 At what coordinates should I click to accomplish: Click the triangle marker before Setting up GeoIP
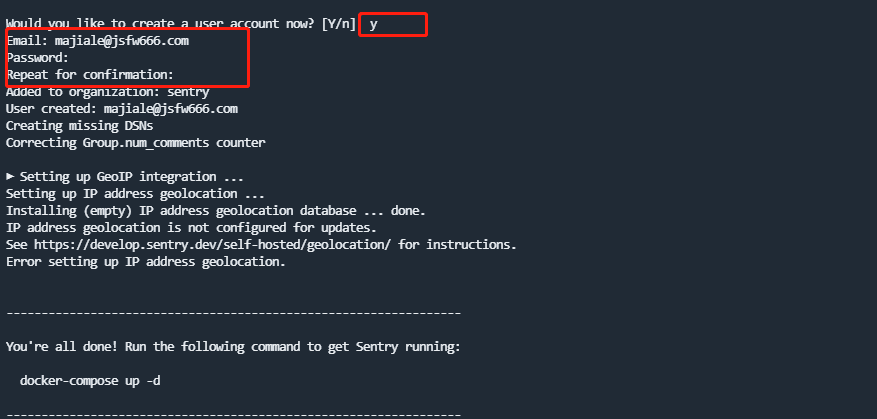10,177
